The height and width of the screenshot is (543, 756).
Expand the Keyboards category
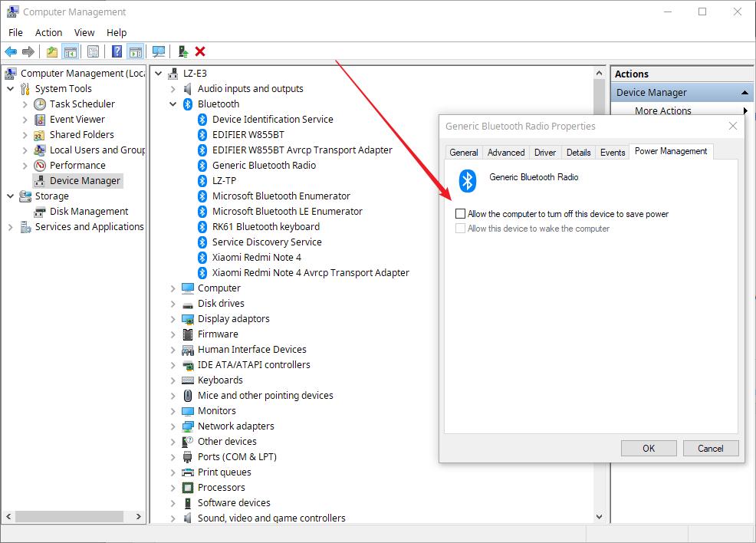[x=173, y=380]
